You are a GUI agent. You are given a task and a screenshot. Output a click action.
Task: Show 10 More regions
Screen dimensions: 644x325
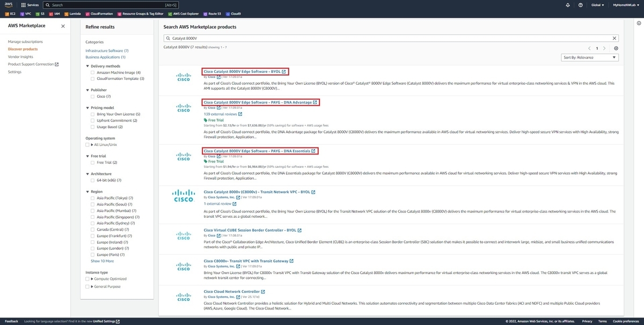pos(102,261)
